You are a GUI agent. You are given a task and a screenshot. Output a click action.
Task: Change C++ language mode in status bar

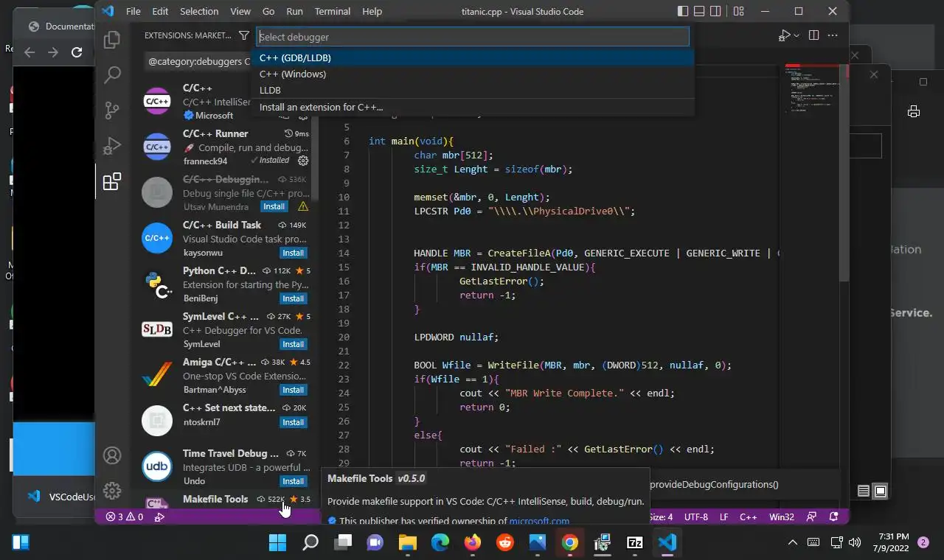pos(749,517)
